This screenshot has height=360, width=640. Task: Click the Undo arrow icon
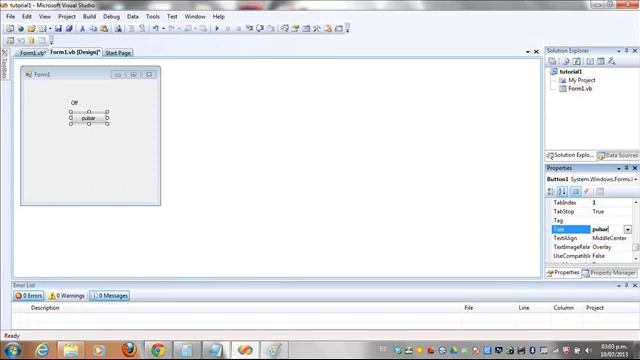(x=156, y=29)
